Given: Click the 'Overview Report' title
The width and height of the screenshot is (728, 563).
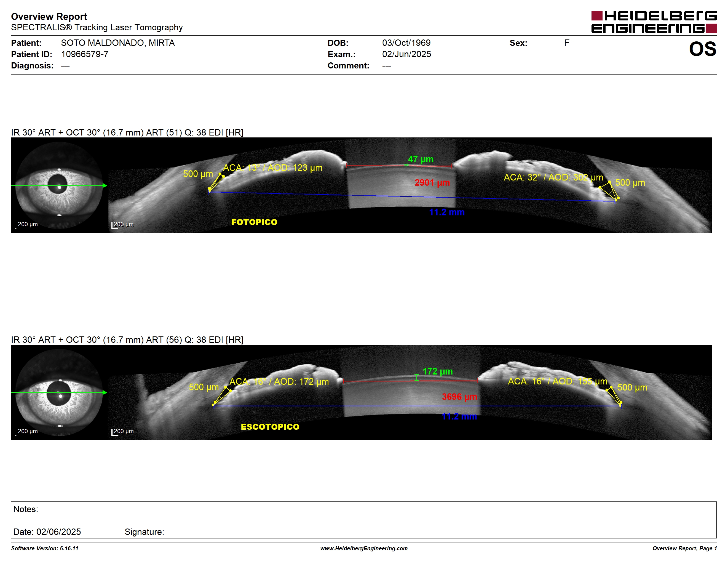Looking at the screenshot, I should tap(49, 16).
